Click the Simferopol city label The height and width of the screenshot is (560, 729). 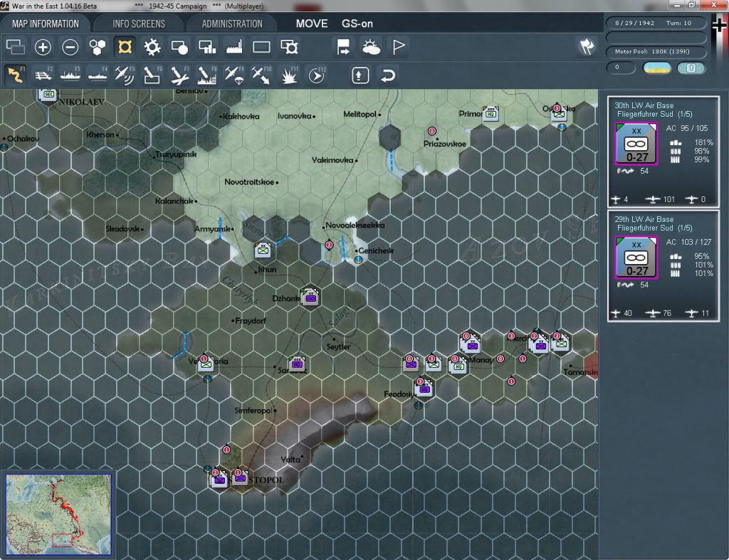(253, 411)
